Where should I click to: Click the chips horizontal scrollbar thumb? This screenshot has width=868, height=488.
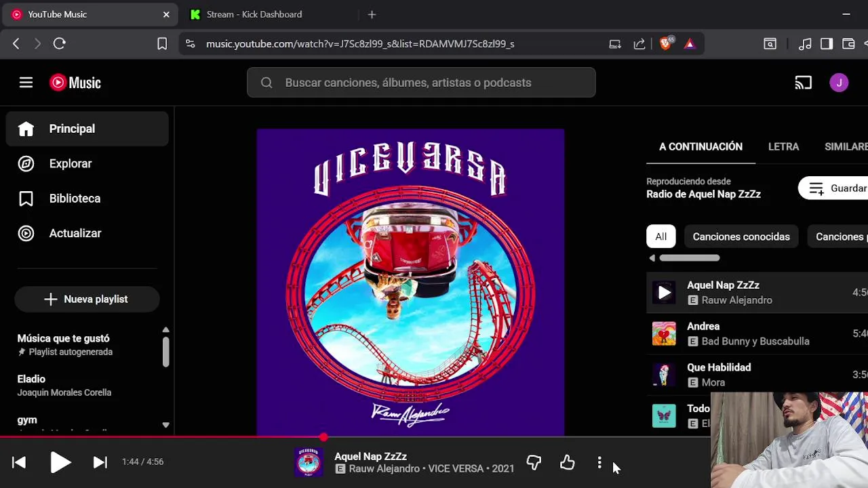coord(689,258)
